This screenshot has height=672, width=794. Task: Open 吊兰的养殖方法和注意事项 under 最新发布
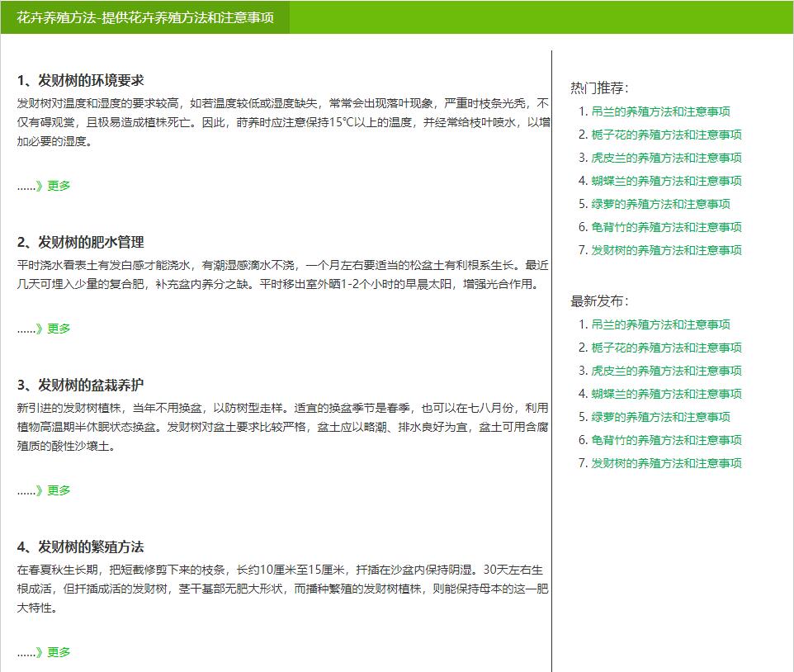point(660,324)
